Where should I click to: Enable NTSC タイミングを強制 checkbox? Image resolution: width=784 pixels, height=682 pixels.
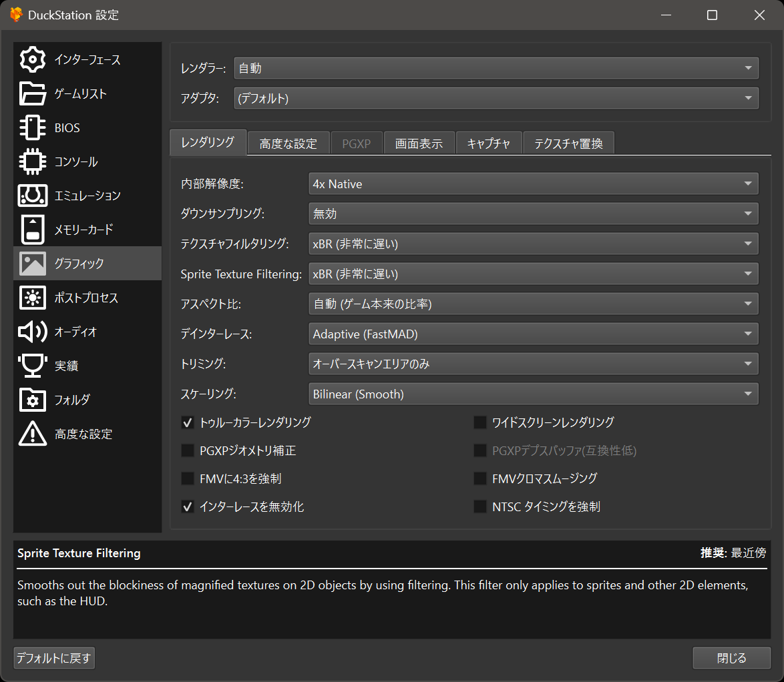point(480,506)
